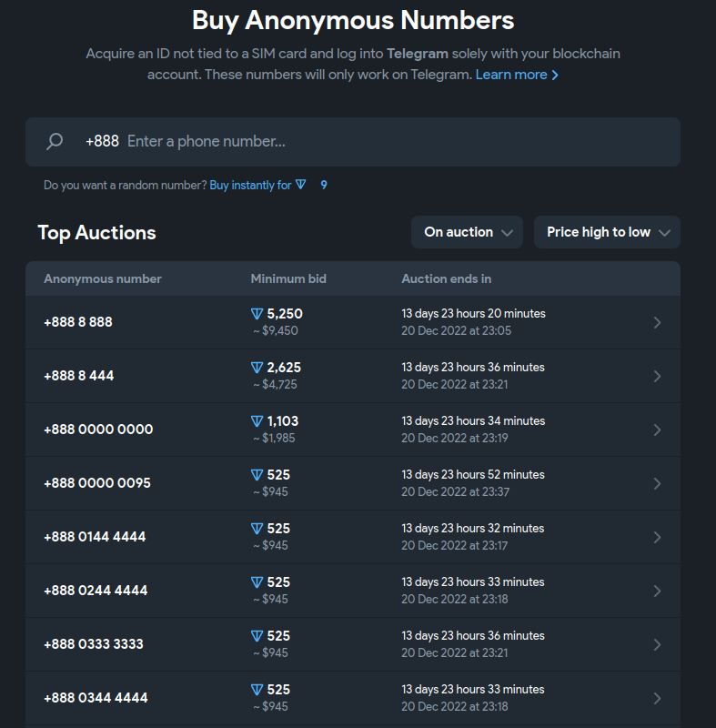Viewport: 716px width, 728px height.
Task: Click chevron arrow for +888 0244 4444 row
Action: point(657,591)
